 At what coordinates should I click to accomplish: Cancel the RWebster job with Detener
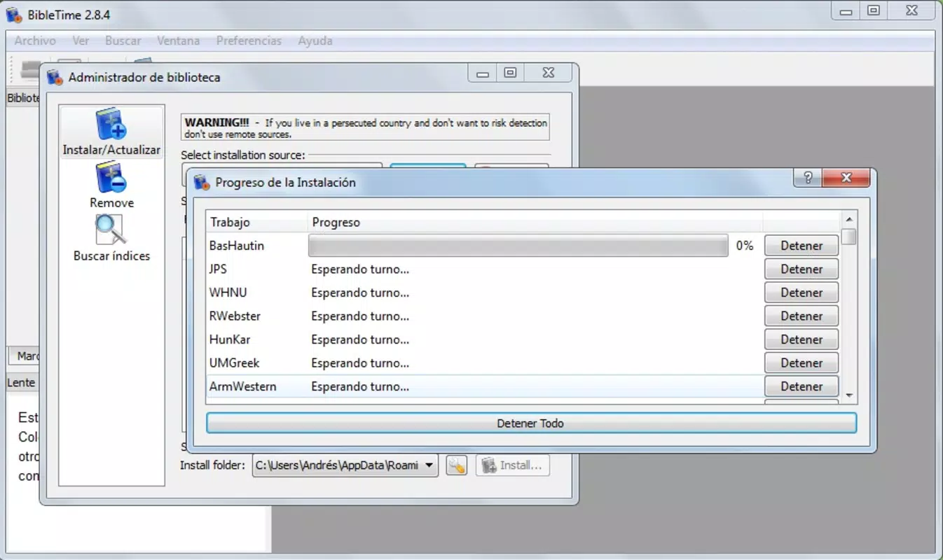coord(801,316)
